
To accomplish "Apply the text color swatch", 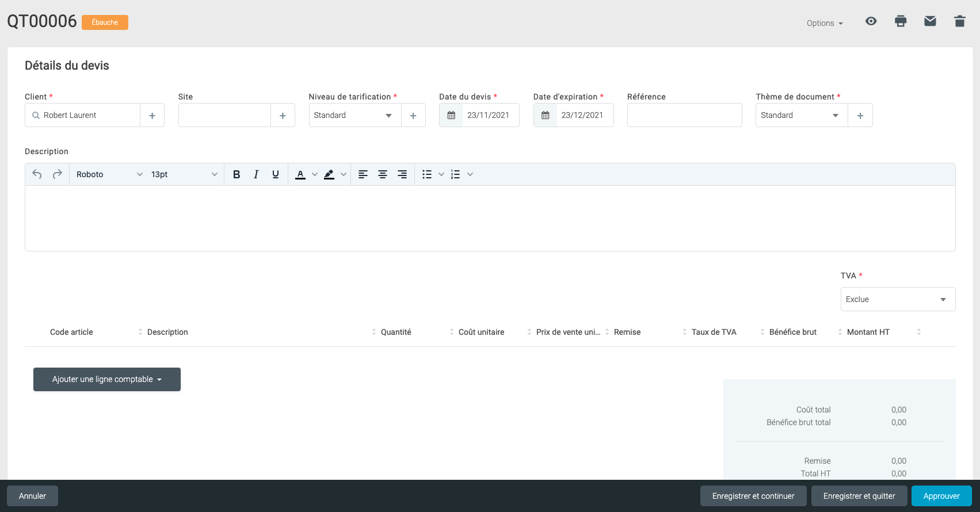I will pyautogui.click(x=300, y=174).
